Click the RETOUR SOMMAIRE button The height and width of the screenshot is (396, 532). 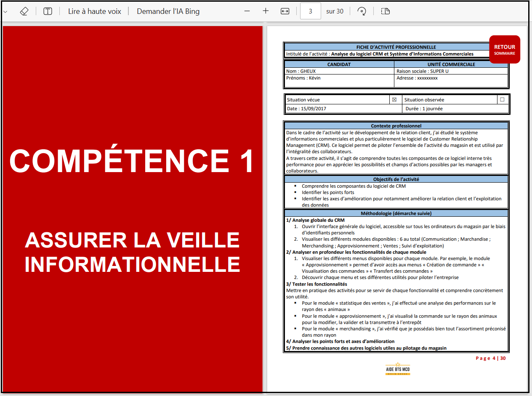click(504, 49)
